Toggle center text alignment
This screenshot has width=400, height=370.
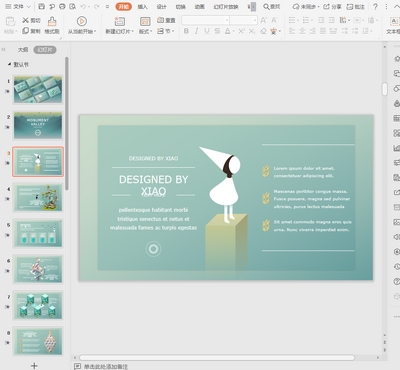(x=302, y=31)
